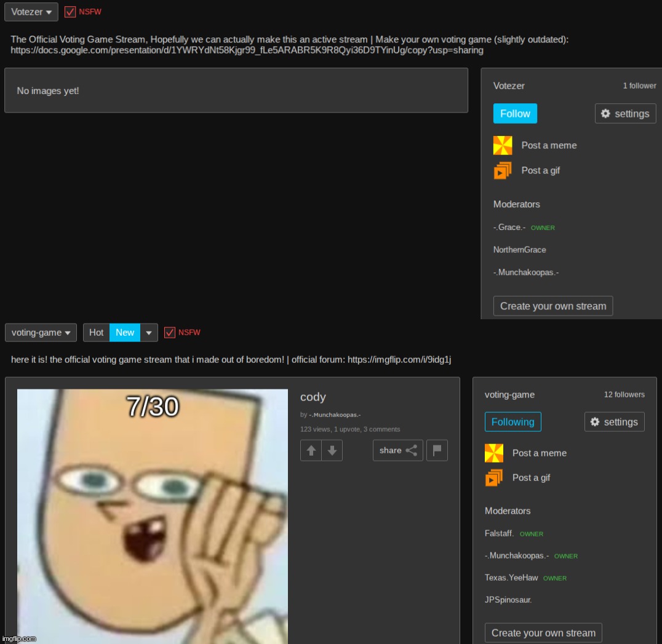The height and width of the screenshot is (644, 662).
Task: Toggle NSFW checkbox for Votezer stream
Action: coord(70,12)
